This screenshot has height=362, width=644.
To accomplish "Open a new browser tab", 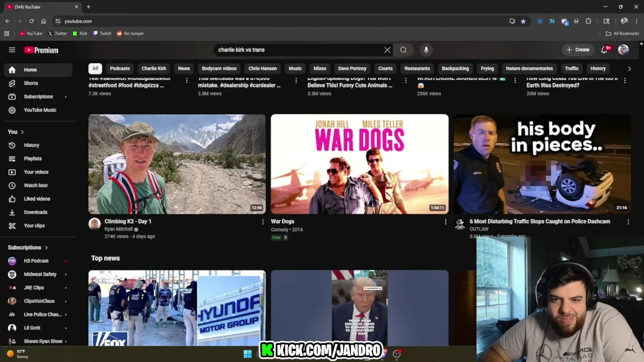I will pos(89,7).
